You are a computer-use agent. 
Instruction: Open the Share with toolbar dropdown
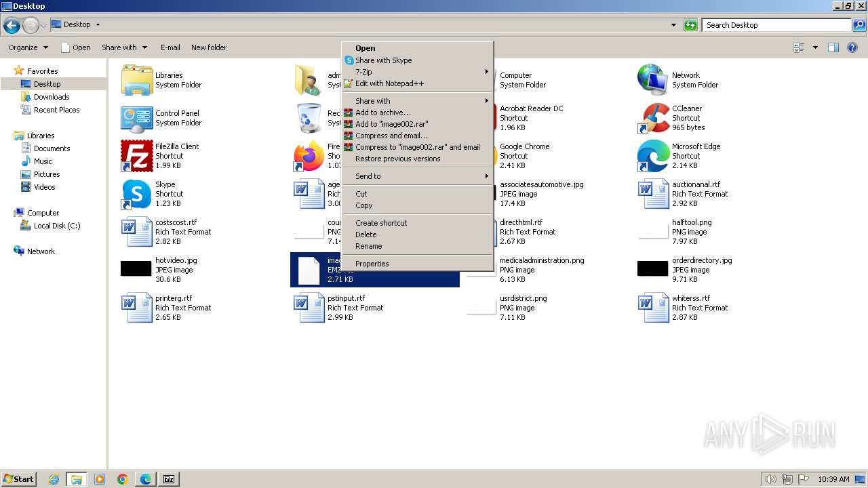(x=125, y=47)
